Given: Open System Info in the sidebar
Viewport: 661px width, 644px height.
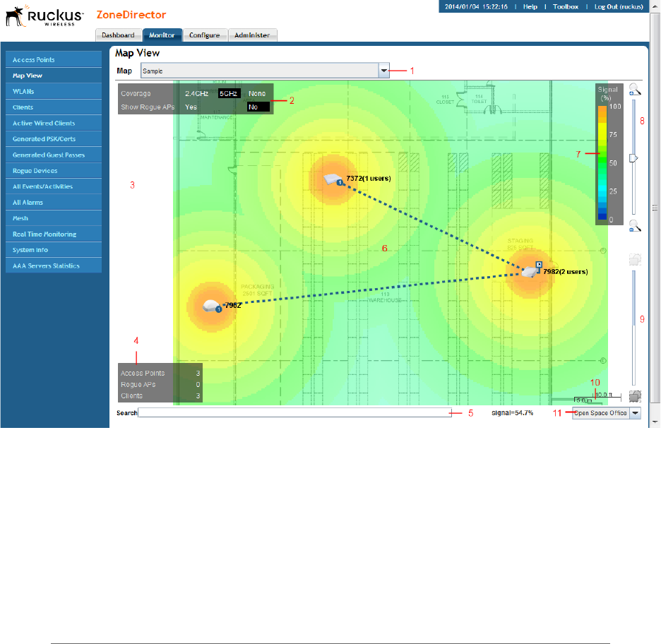Looking at the screenshot, I should [x=54, y=250].
